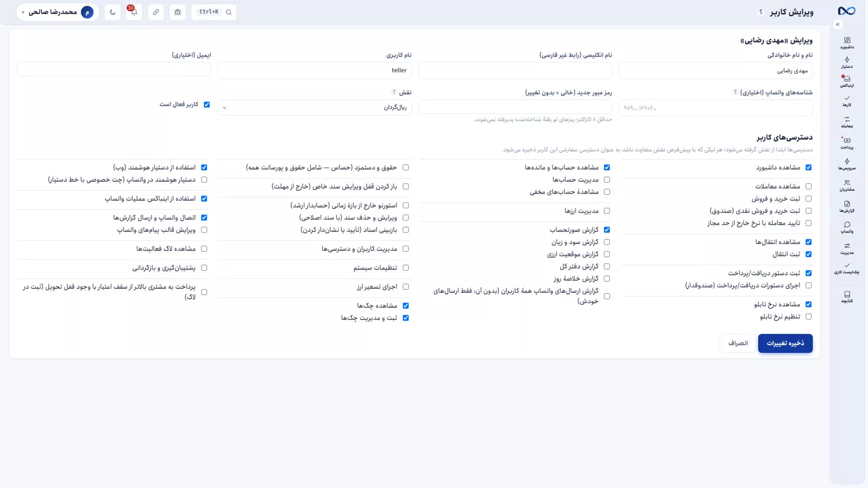868x488 pixels.
Task: Enable مدیریت حساب‌ها checkbox
Action: tap(607, 179)
